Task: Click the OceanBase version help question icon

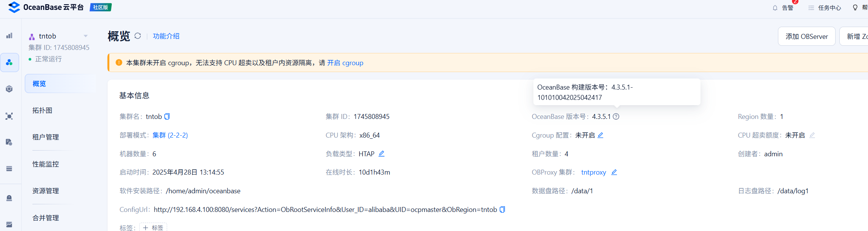Action: click(x=616, y=117)
